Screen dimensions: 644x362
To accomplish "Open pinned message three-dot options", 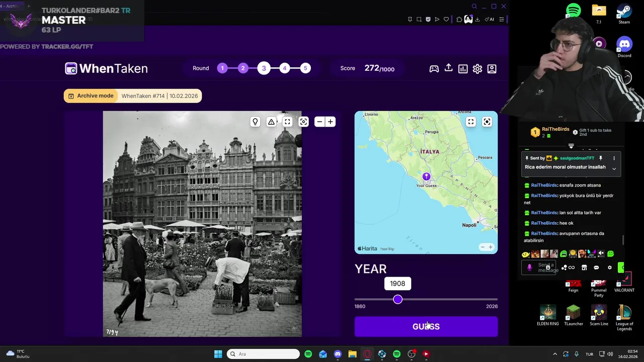I will tap(614, 158).
